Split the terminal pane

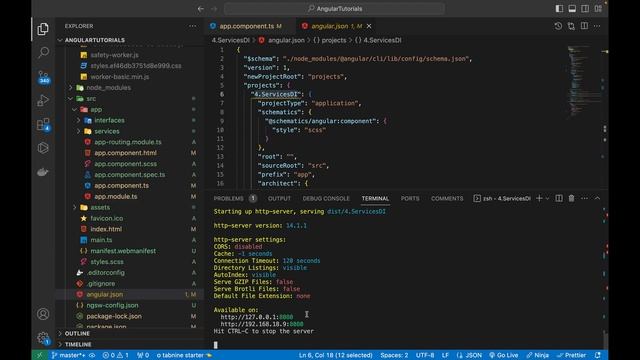point(559,198)
